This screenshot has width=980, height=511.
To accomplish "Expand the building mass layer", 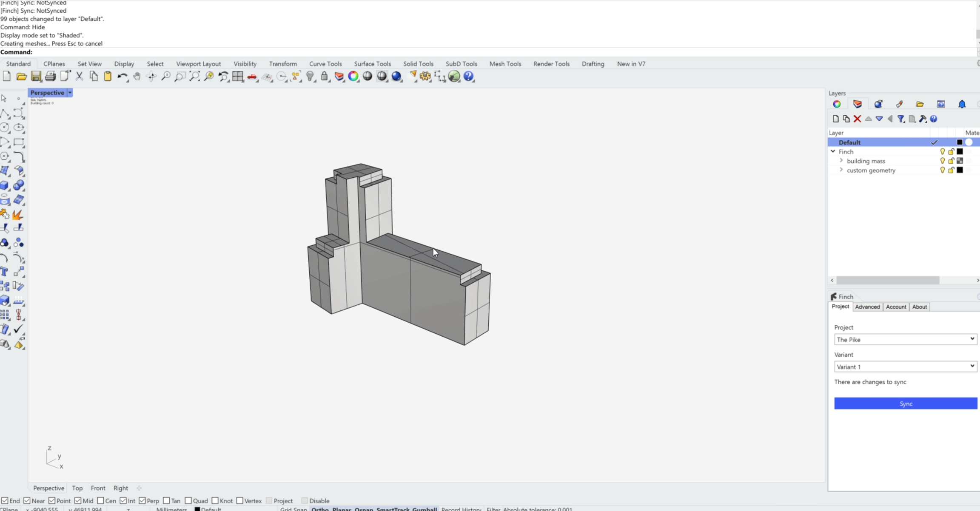I will [x=841, y=161].
